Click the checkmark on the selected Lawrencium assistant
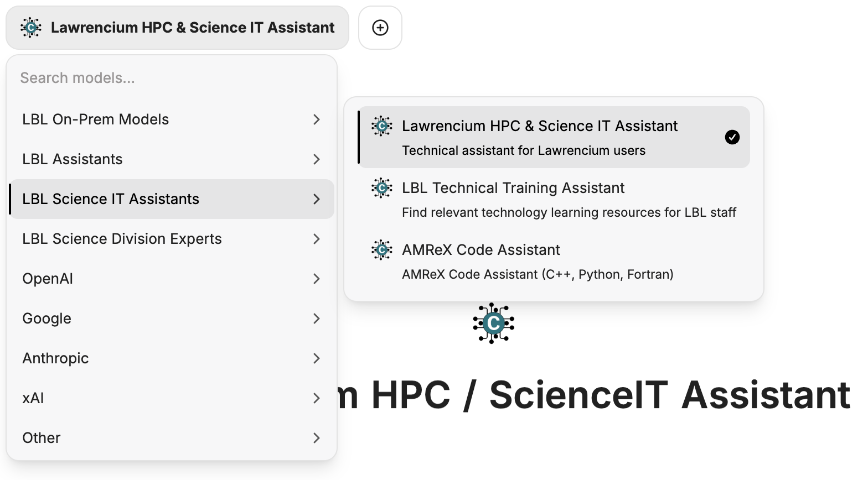868x480 pixels. (x=732, y=137)
